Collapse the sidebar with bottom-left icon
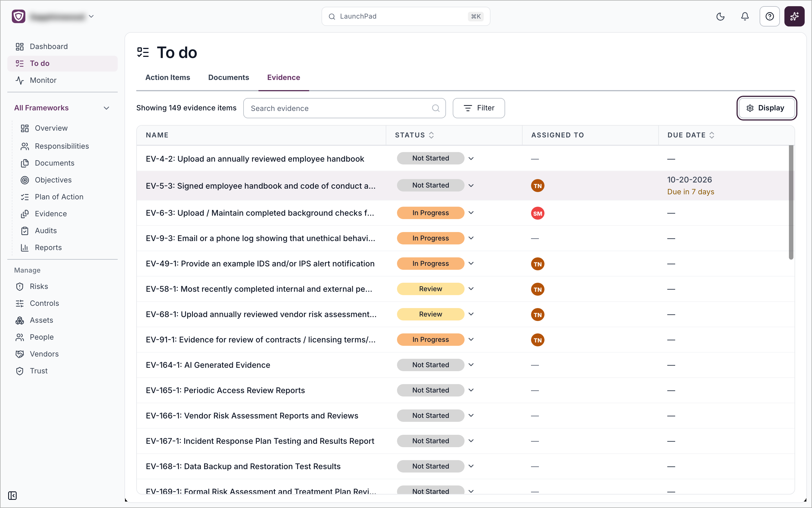 (12, 495)
